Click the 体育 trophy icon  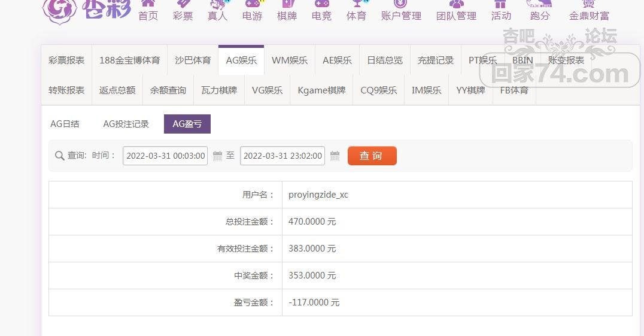[x=357, y=3]
